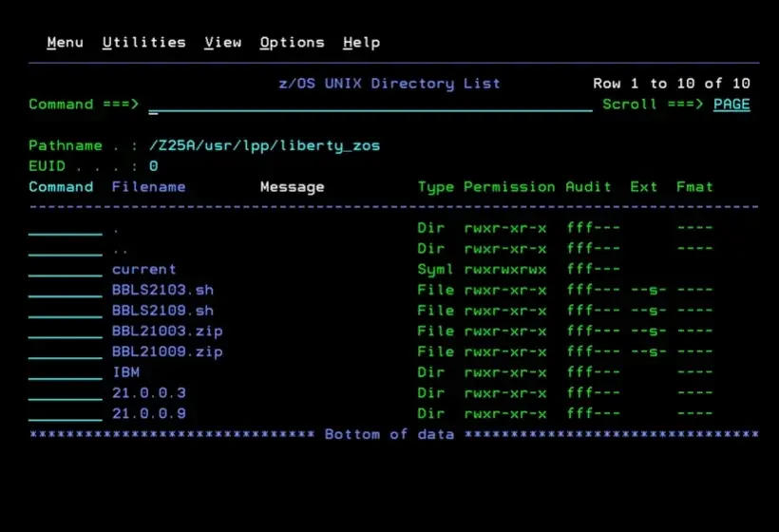Viewport: 779px width, 532px height.
Task: Click the Permission column header
Action: coord(509,187)
